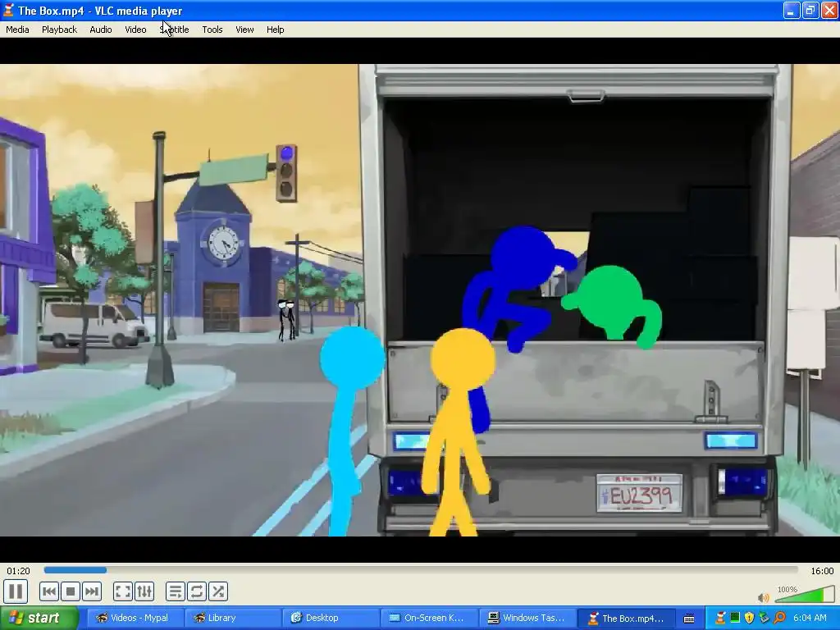Image resolution: width=840 pixels, height=630 pixels.
Task: Show extended settings and effects
Action: pyautogui.click(x=144, y=591)
